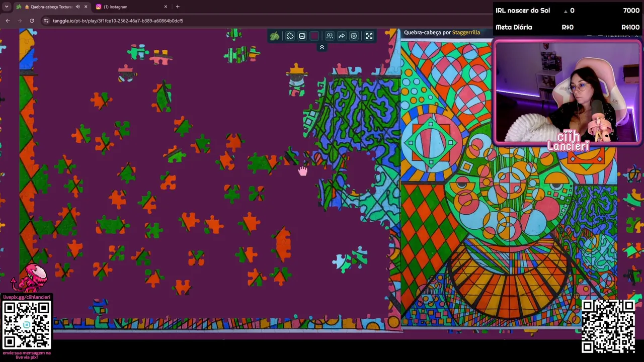This screenshot has width=644, height=362.
Task: Open a new browser tab
Action: tap(178, 7)
